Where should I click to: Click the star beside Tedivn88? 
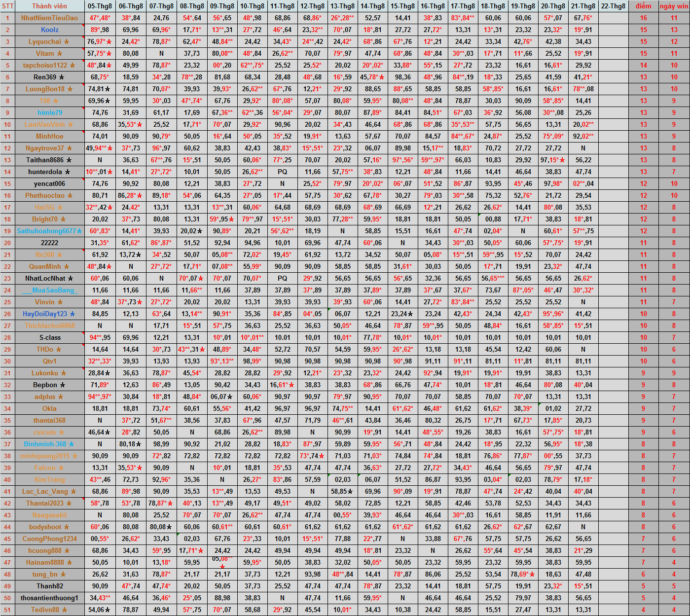65,610
